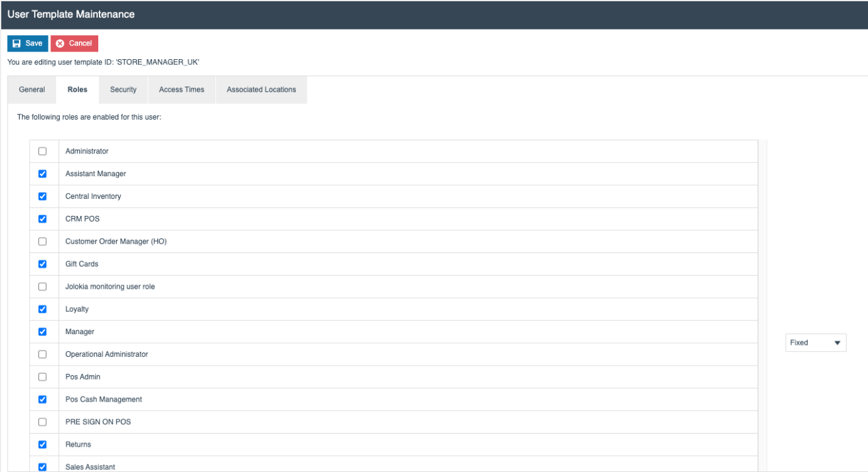
Task: Check the Pos Admin role
Action: tap(42, 376)
